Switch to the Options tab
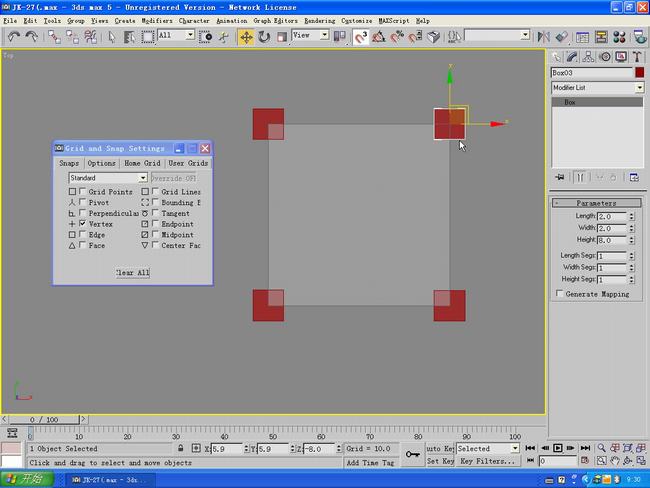Viewport: 650px width, 488px height. pyautogui.click(x=102, y=163)
